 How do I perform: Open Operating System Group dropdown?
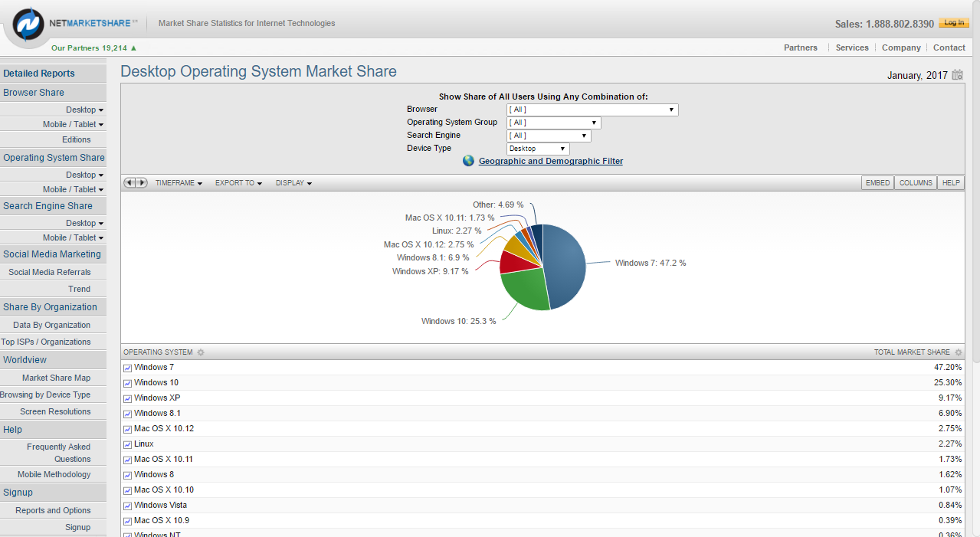554,123
